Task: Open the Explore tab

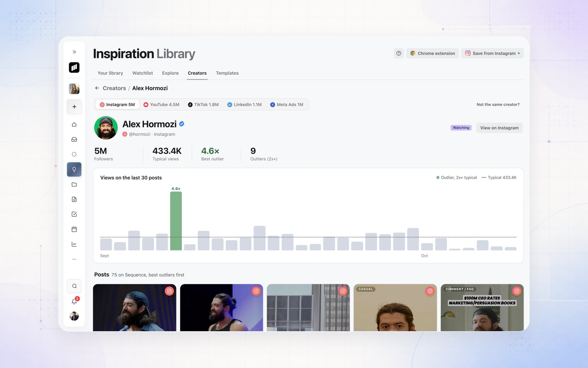Action: [171, 73]
